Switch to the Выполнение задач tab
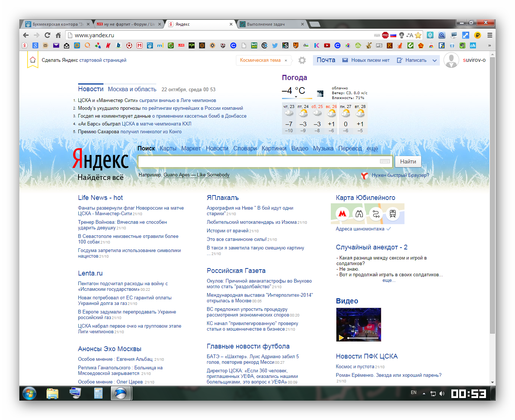Image resolution: width=515 pixels, height=420 pixels. pos(272,24)
